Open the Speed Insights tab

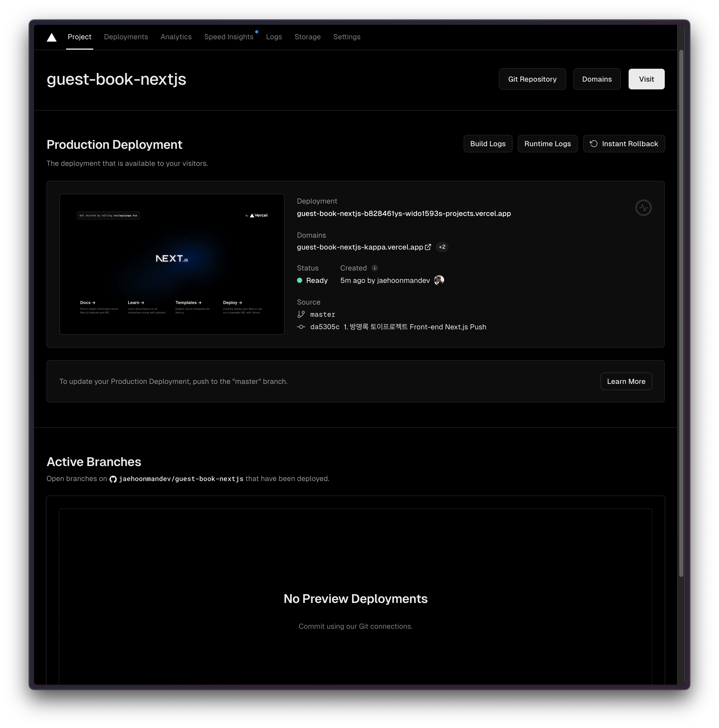click(229, 37)
